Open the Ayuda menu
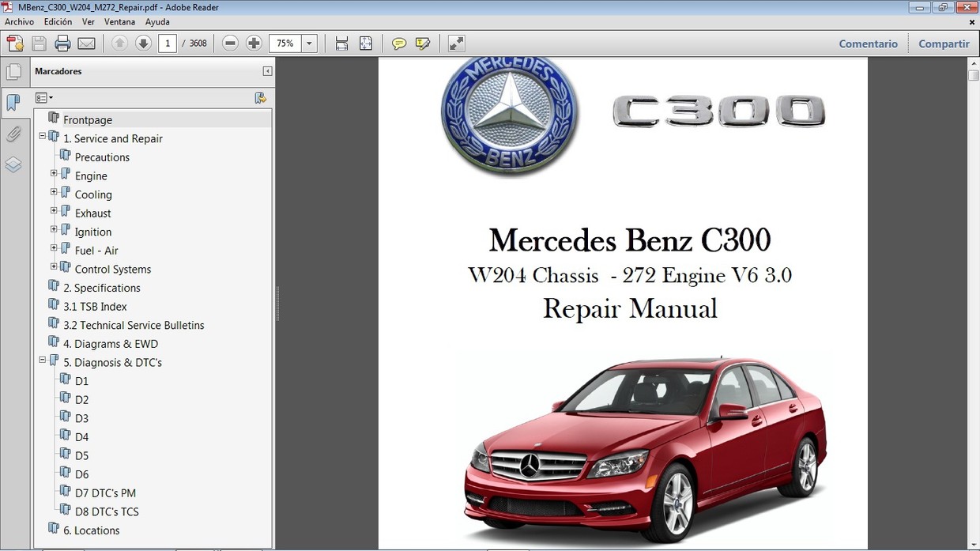The height and width of the screenshot is (551, 980). [157, 22]
